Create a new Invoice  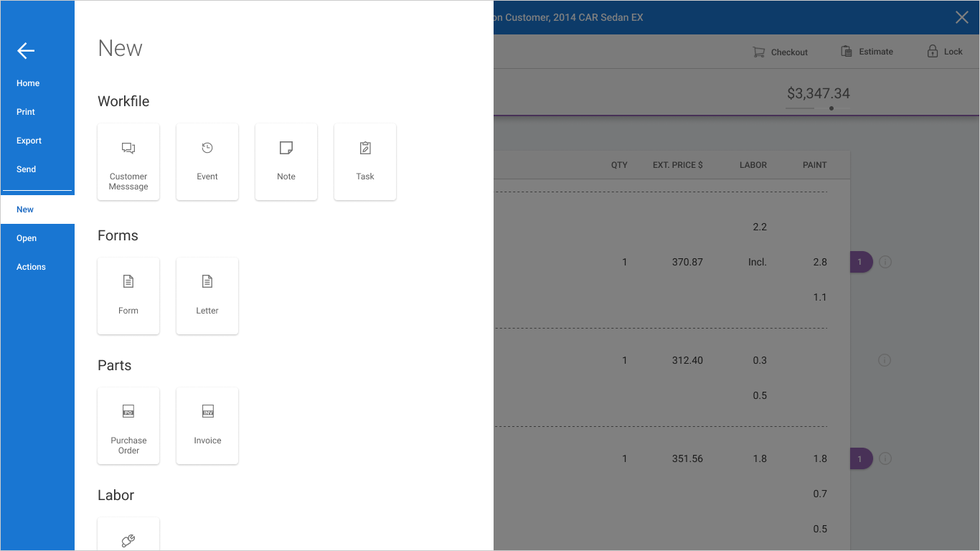pyautogui.click(x=207, y=425)
